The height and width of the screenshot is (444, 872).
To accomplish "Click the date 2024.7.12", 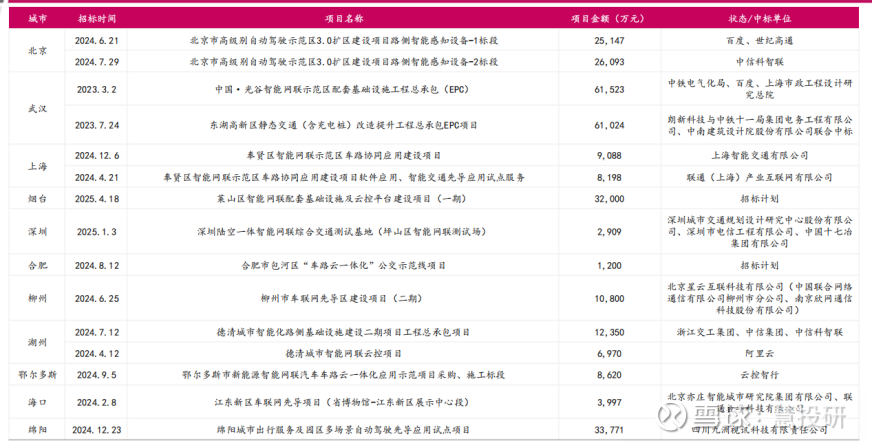I will (97, 332).
